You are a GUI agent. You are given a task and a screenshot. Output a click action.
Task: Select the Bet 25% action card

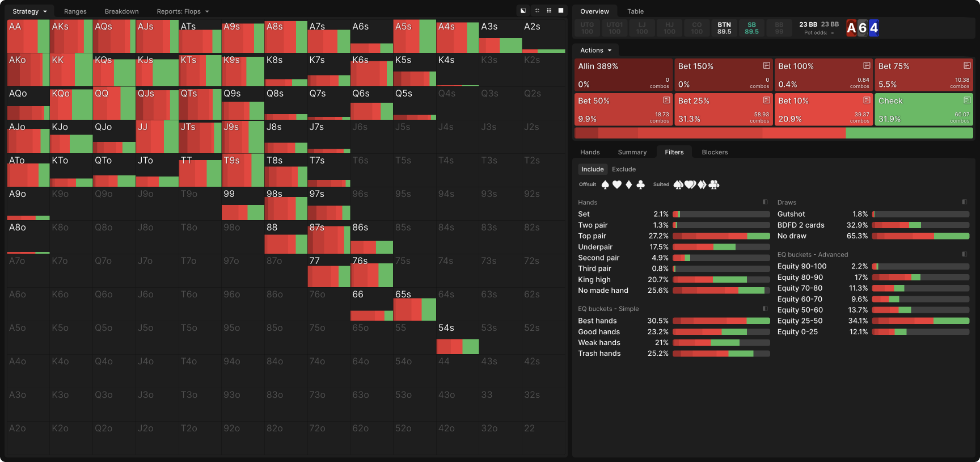pos(724,110)
